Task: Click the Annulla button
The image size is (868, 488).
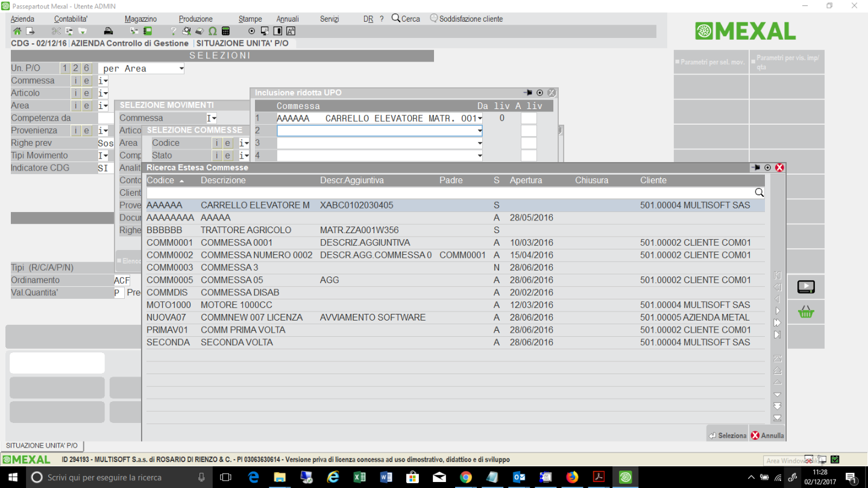Action: point(767,436)
